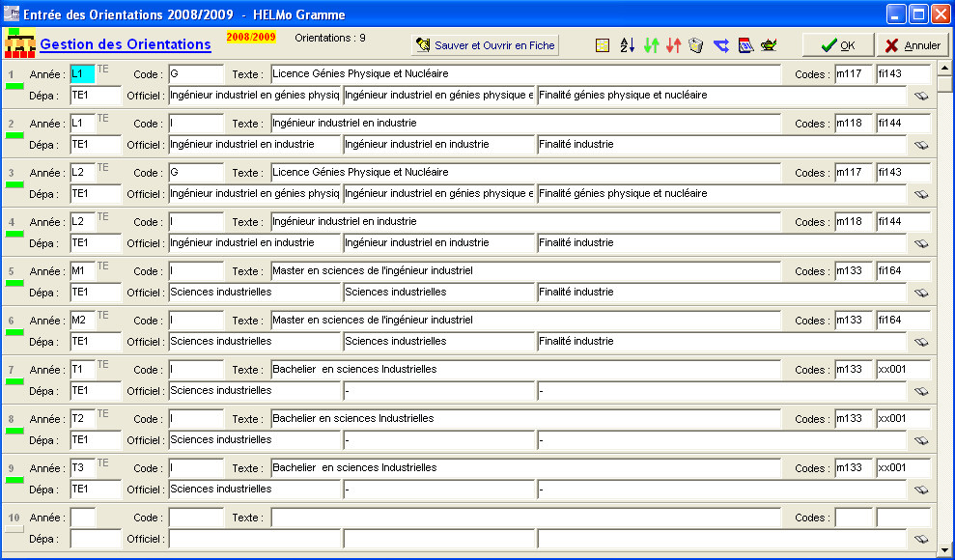Click the 'Orientations : 9' counter text
Screen dimensions: 955x560
click(330, 38)
